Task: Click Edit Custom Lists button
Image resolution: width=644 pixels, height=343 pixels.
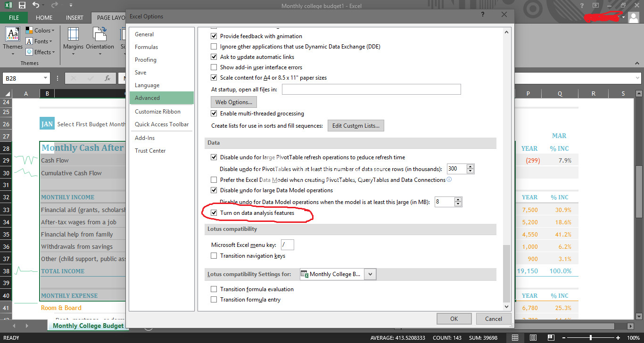Action: (x=356, y=126)
